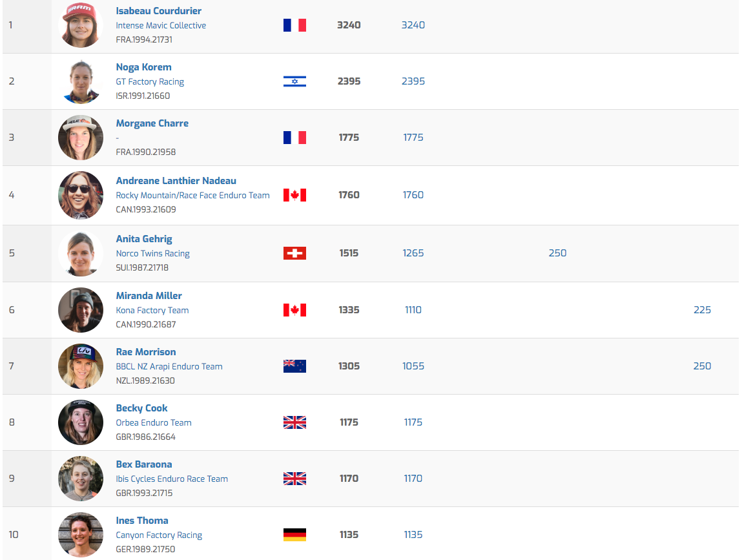Open Bex Baraona's avatar photo
Screen dimensions: 742x560
click(x=81, y=479)
